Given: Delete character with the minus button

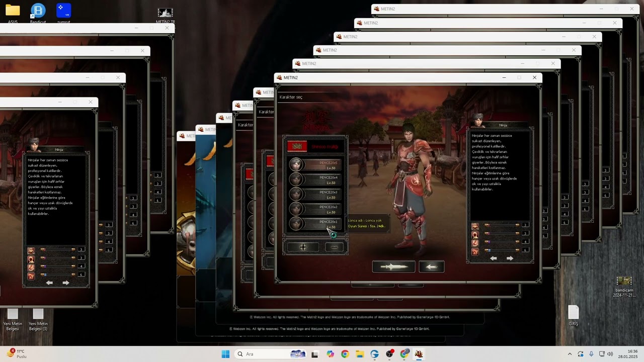Looking at the screenshot, I should point(334,247).
